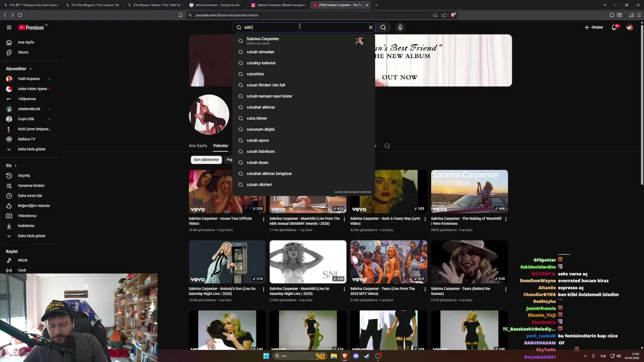This screenshot has height=362, width=644.
Task: Choose the 'sabah fabrikam' suggestion
Action: point(303,151)
